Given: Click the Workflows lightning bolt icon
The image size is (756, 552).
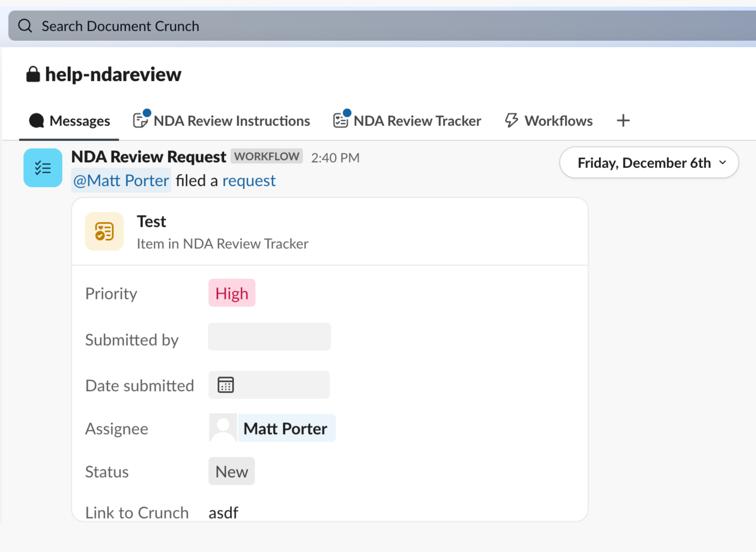Looking at the screenshot, I should [x=511, y=121].
